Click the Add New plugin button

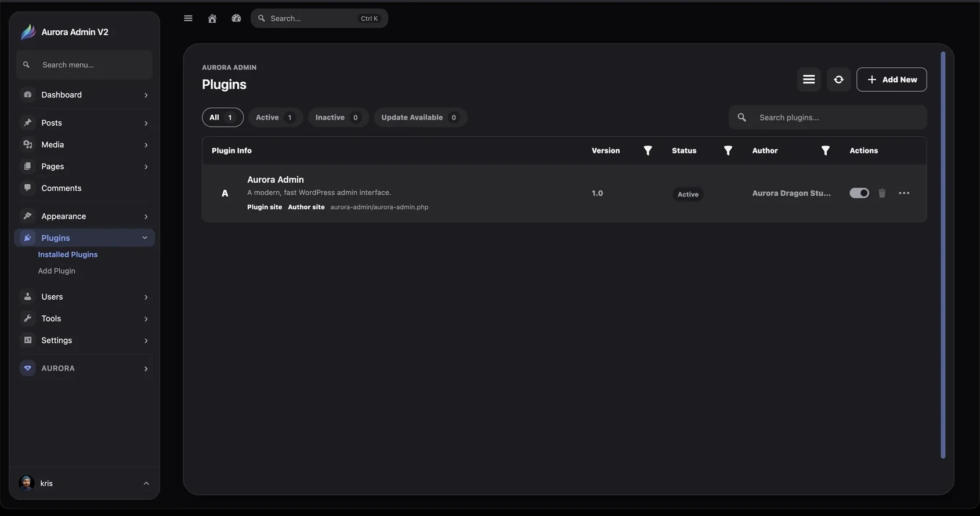click(x=892, y=79)
